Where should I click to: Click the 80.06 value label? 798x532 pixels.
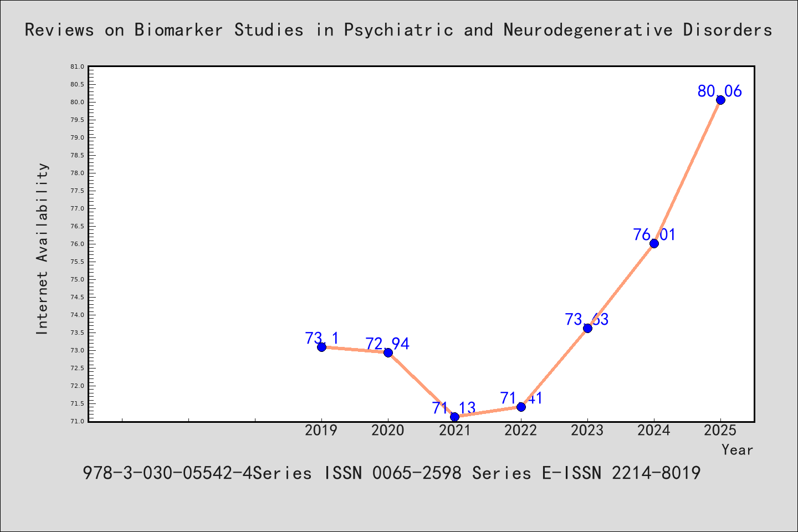[719, 91]
